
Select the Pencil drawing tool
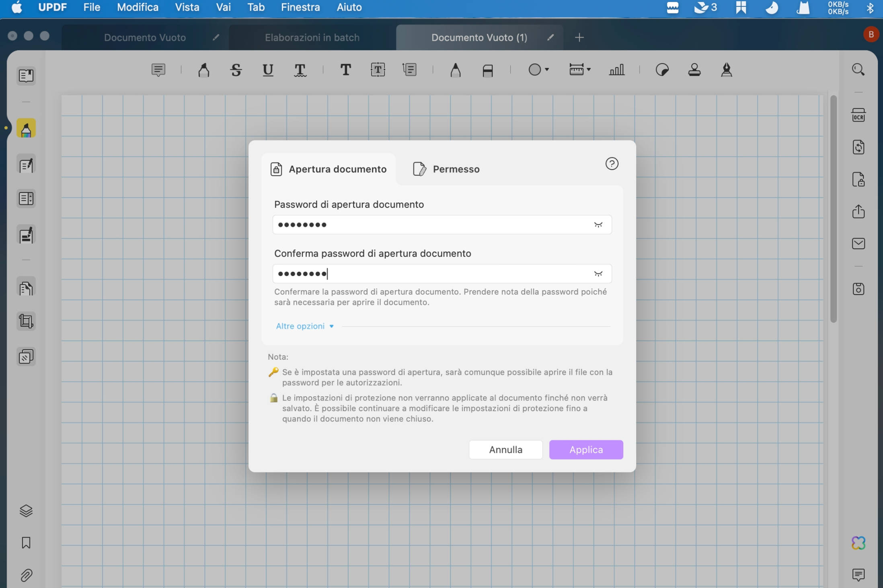456,70
